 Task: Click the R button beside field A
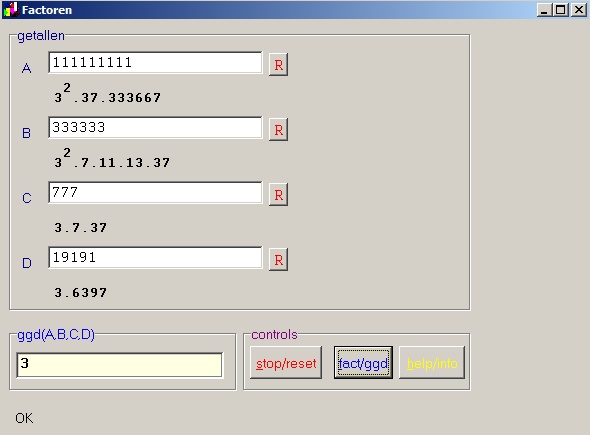278,65
